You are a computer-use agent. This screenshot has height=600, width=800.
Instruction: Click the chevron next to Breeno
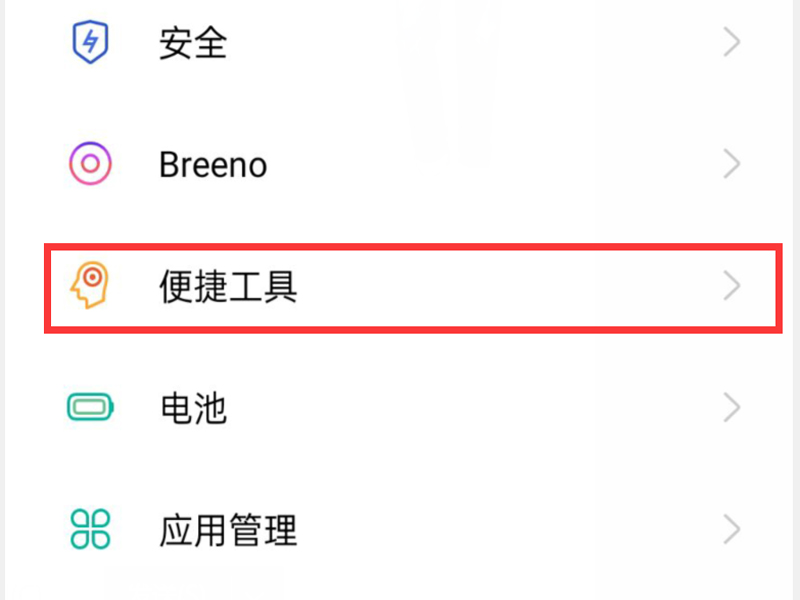point(732,164)
